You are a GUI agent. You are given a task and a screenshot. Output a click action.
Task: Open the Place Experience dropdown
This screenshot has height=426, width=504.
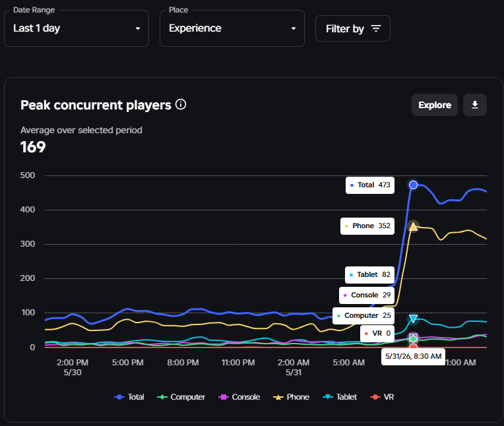(x=232, y=28)
